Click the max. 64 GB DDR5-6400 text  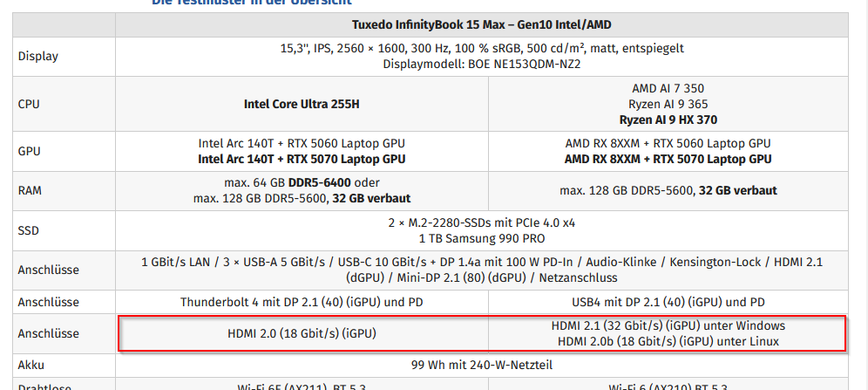click(x=284, y=183)
